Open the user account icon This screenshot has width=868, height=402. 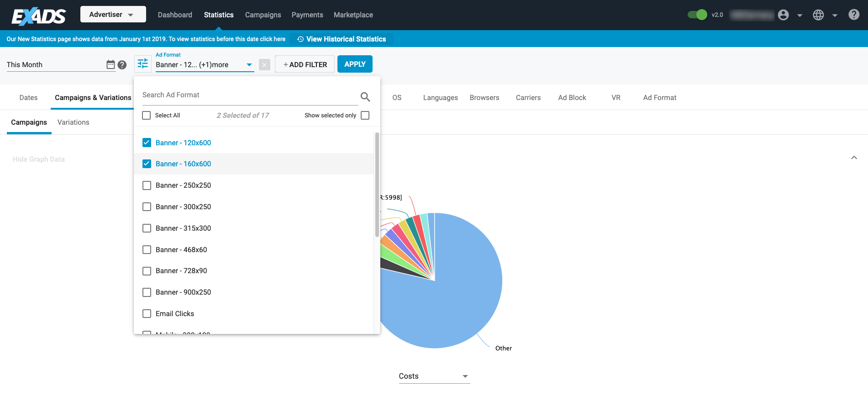(x=784, y=15)
